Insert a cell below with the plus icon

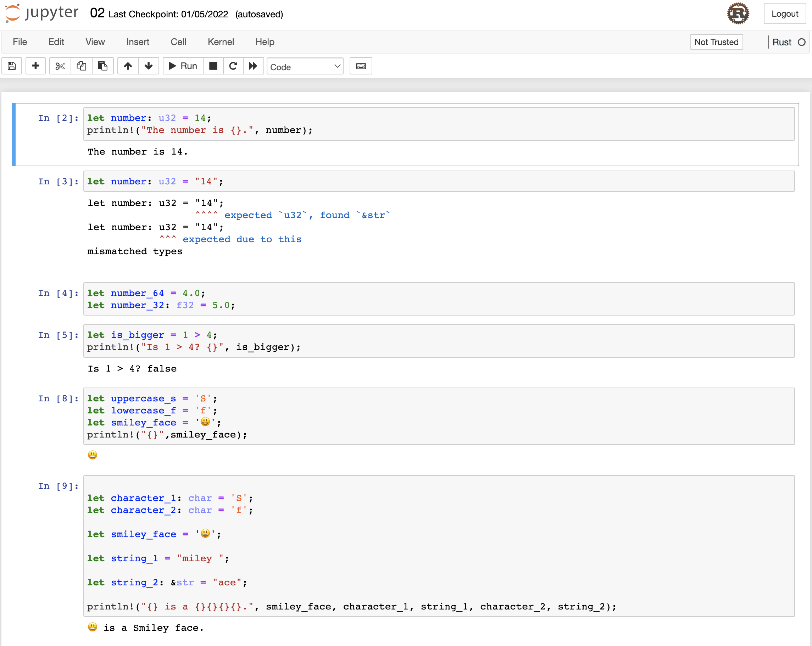(x=35, y=66)
